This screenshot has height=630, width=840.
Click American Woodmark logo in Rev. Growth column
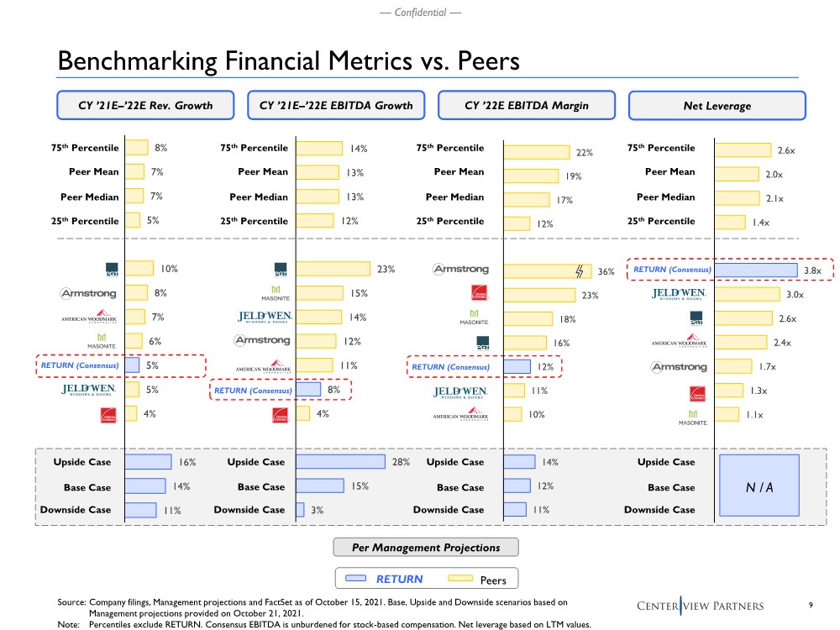(89, 318)
